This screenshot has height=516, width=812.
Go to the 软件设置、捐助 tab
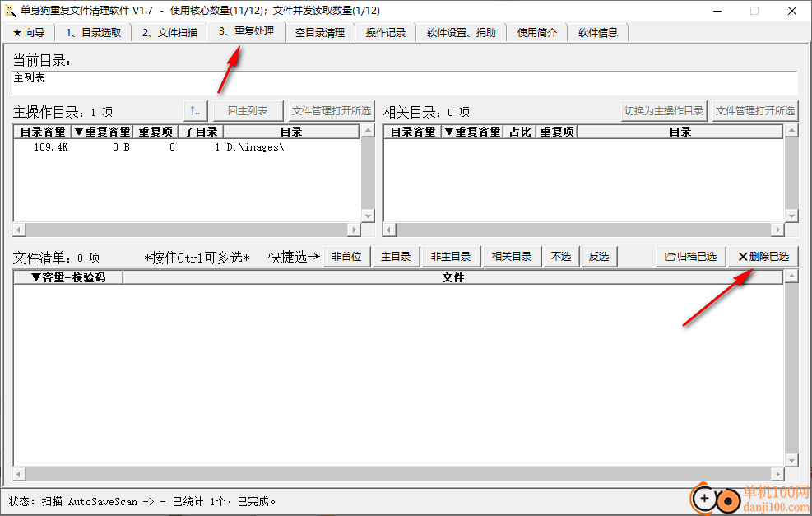461,33
